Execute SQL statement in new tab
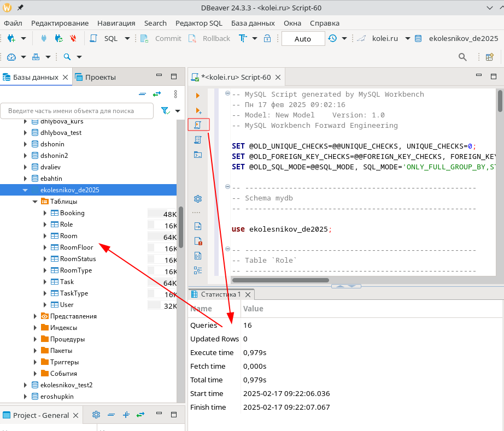504x431 pixels. pos(198,110)
